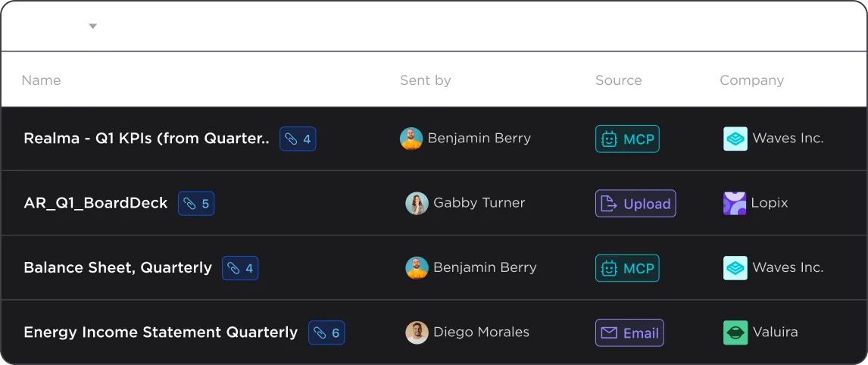This screenshot has width=868, height=365.
Task: Click the Waves Inc. logo in the Realma row
Action: coord(735,139)
